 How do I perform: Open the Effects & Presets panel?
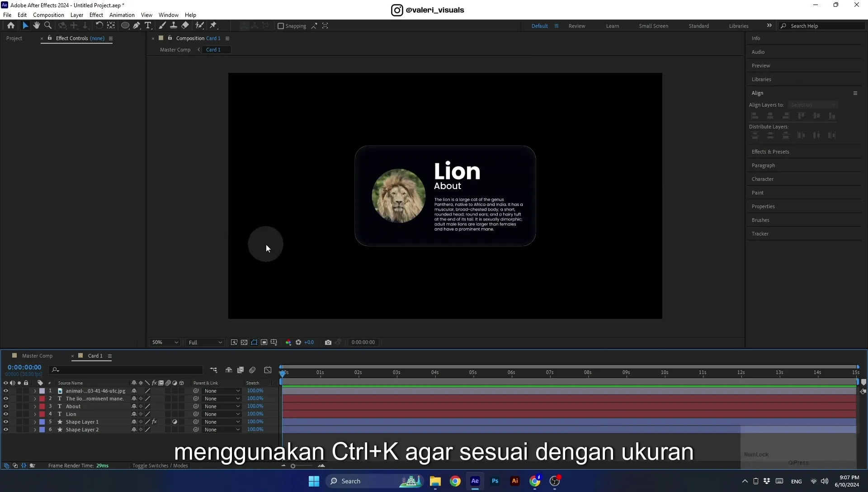pyautogui.click(x=770, y=152)
